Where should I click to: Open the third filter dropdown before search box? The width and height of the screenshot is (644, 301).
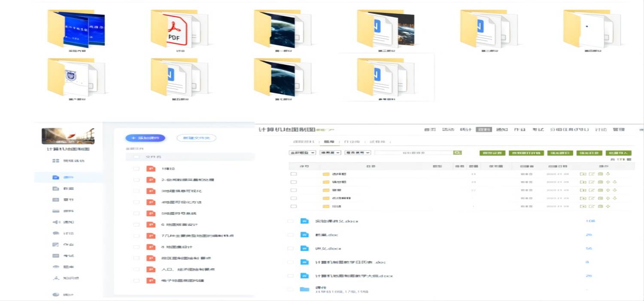point(358,153)
